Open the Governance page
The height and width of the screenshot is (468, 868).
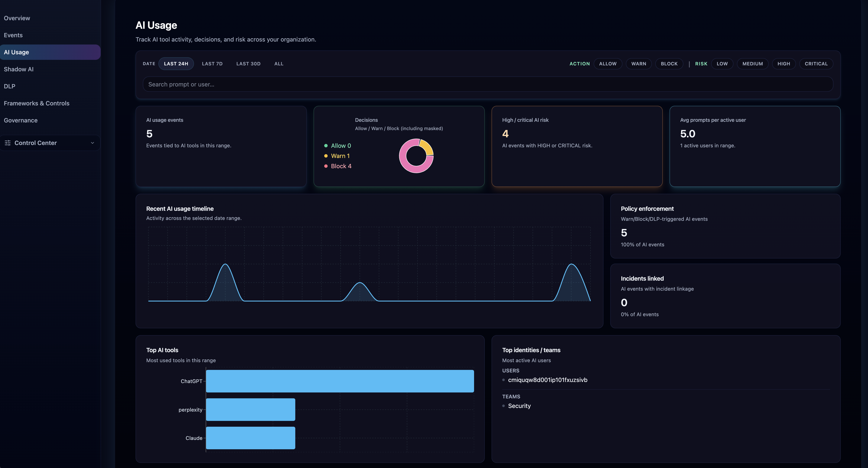(20, 120)
